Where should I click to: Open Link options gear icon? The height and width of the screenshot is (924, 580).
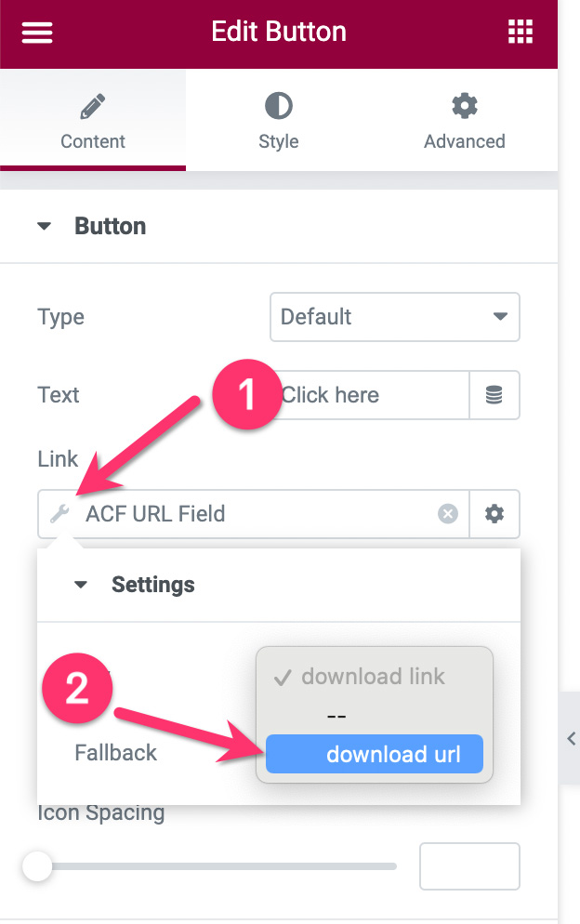coord(494,514)
